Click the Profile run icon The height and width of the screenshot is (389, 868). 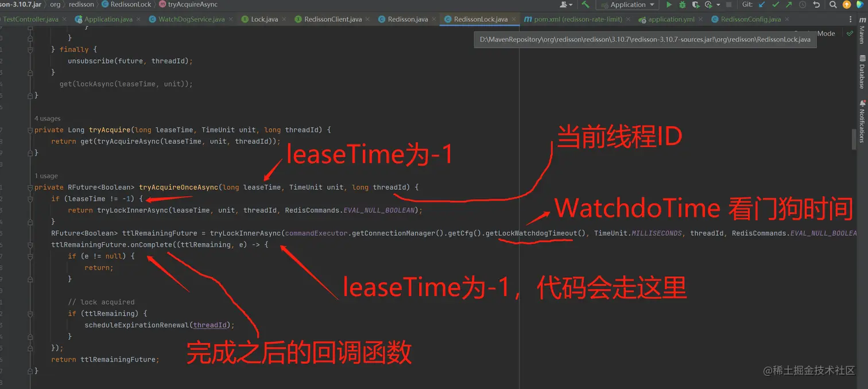point(708,5)
